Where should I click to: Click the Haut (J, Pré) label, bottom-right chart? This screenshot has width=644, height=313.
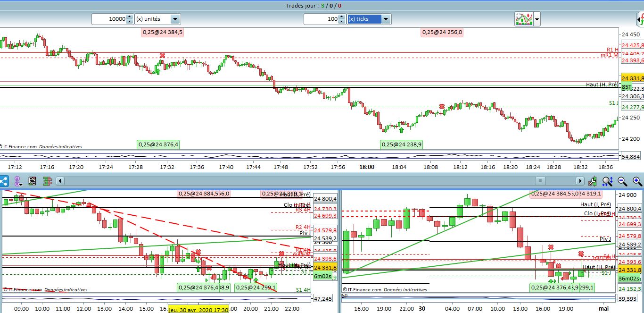pos(595,204)
